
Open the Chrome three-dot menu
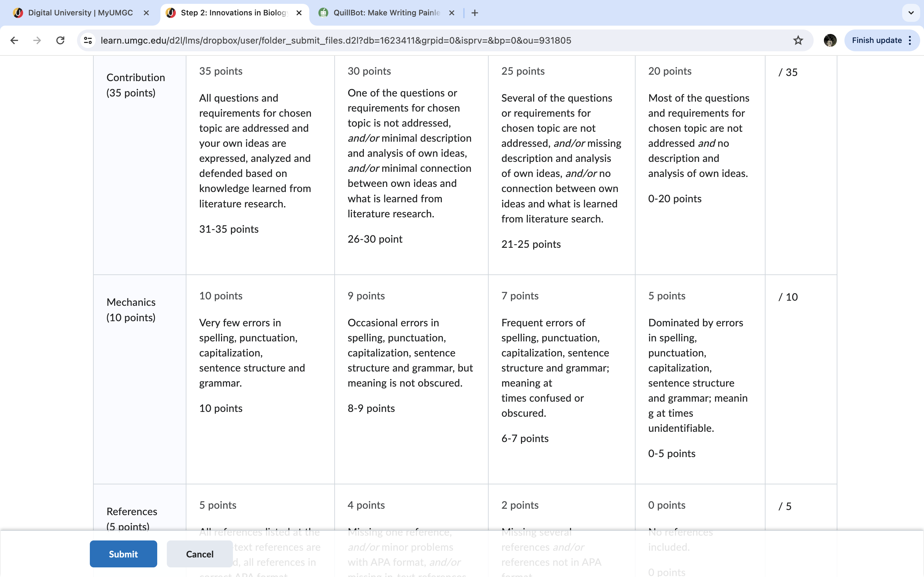coord(910,40)
